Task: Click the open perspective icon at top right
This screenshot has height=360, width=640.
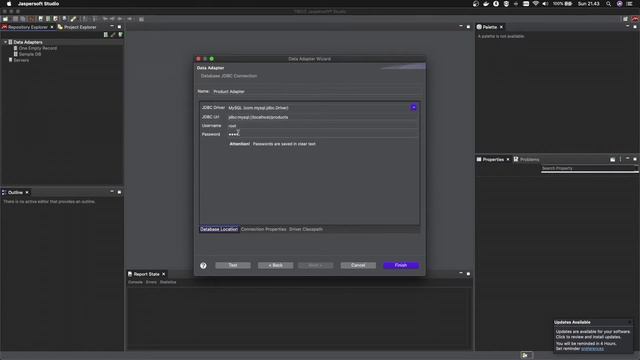Action: point(625,19)
